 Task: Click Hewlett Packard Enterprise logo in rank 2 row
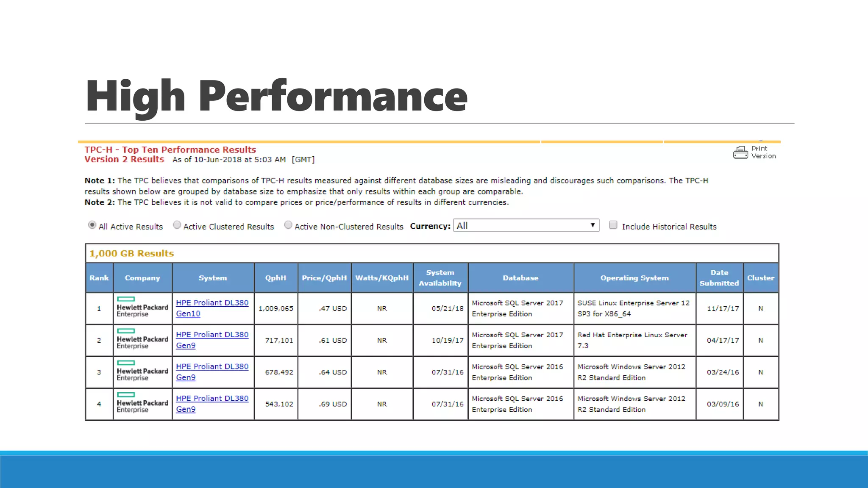[x=142, y=339]
